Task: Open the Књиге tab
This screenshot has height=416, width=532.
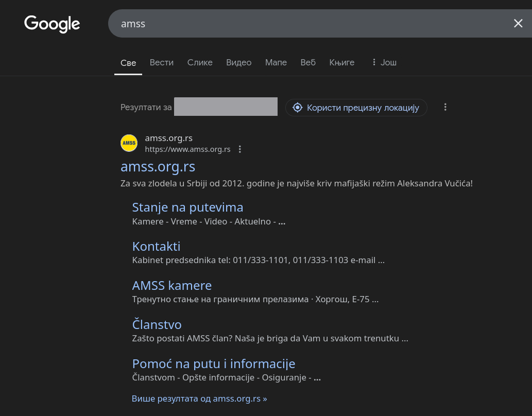Action: (341, 62)
